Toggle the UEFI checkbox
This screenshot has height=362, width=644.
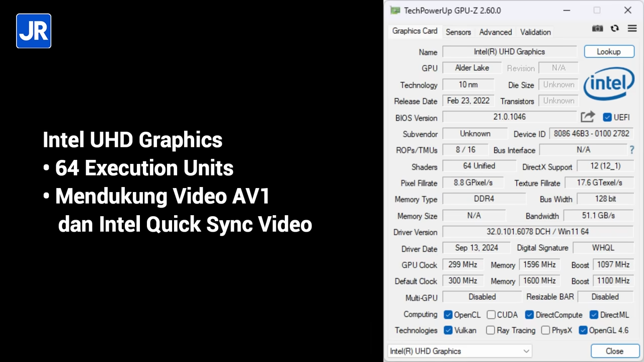(607, 118)
